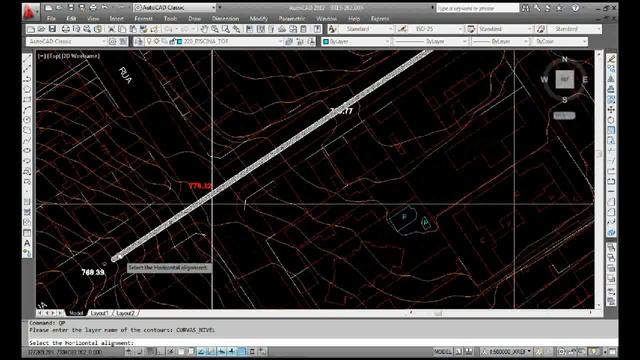This screenshot has height=360, width=640.
Task: Click the [Top] viewport view control
Action: coord(53,56)
